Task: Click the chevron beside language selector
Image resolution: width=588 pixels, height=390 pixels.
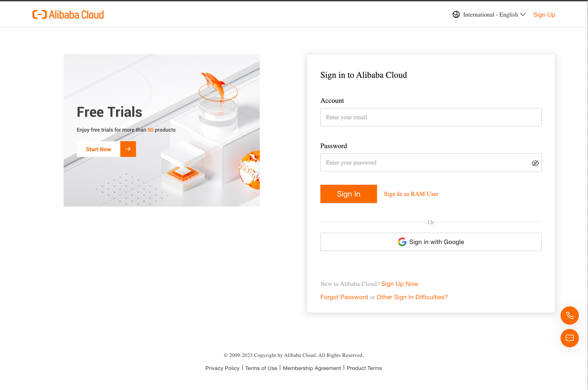Action: click(523, 14)
